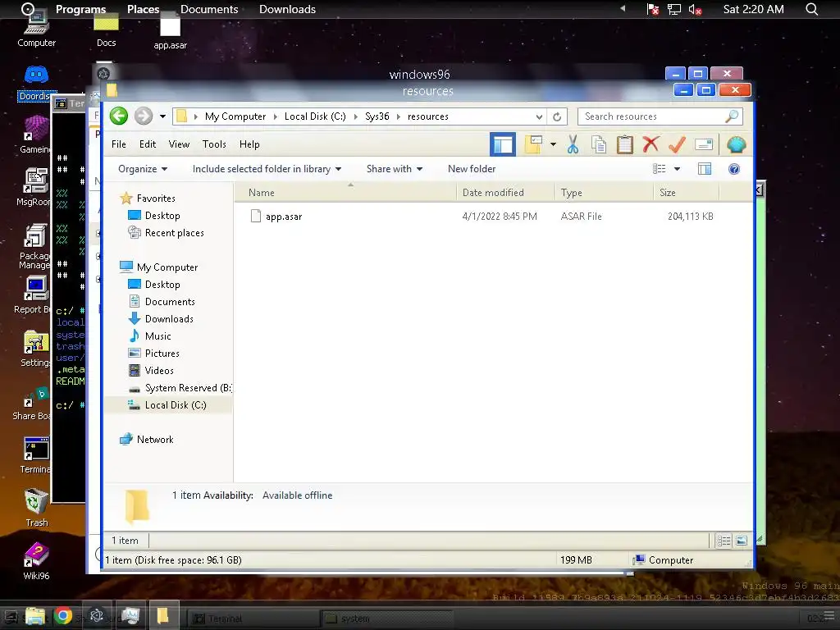The height and width of the screenshot is (630, 840).
Task: Select Desktop under My Computer
Action: [162, 284]
